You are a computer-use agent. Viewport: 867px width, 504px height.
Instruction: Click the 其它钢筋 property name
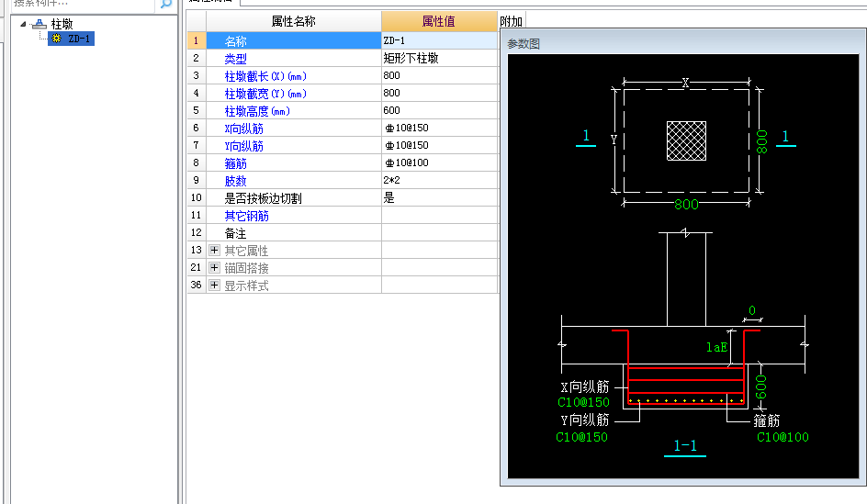click(247, 216)
